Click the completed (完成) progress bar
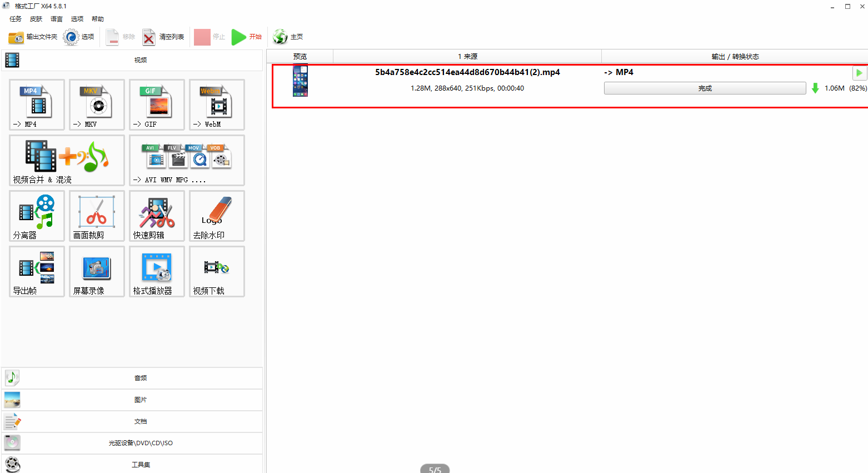 (705, 88)
